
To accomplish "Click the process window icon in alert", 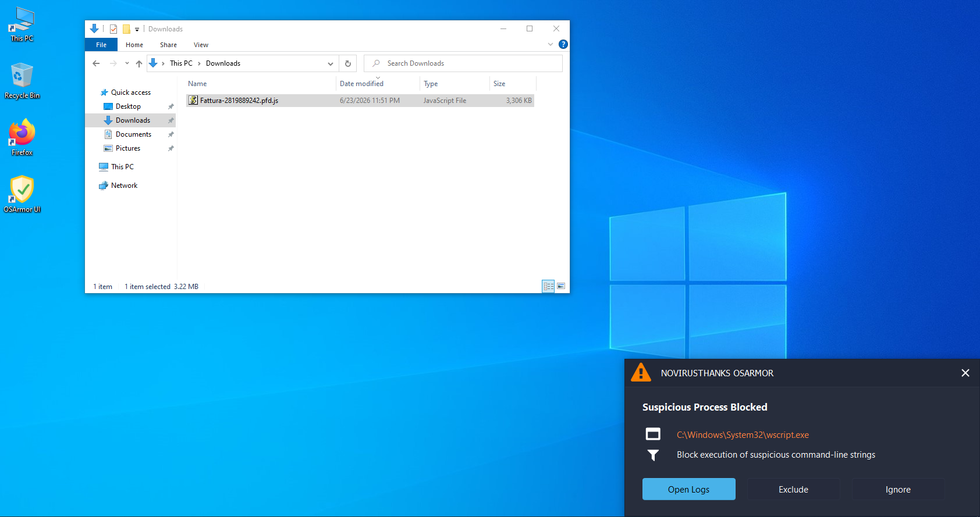I will pos(653,434).
